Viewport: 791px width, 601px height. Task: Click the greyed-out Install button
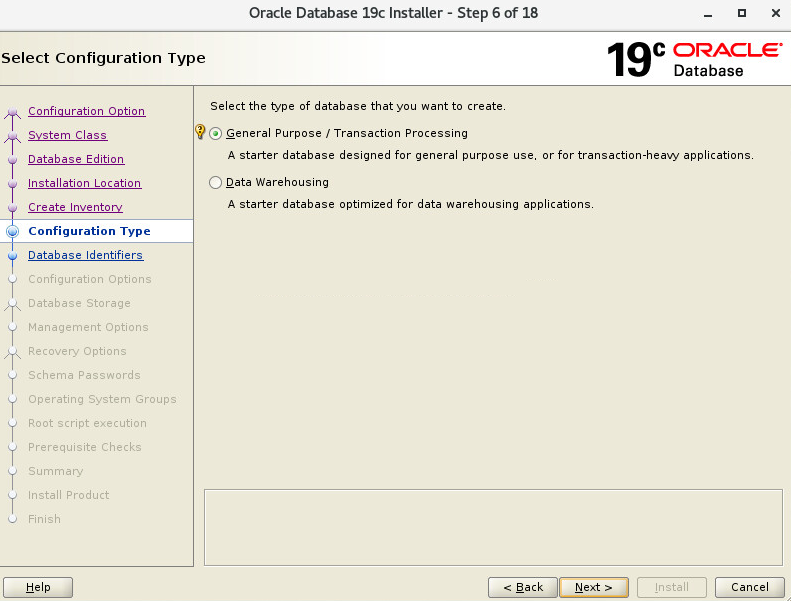click(671, 587)
